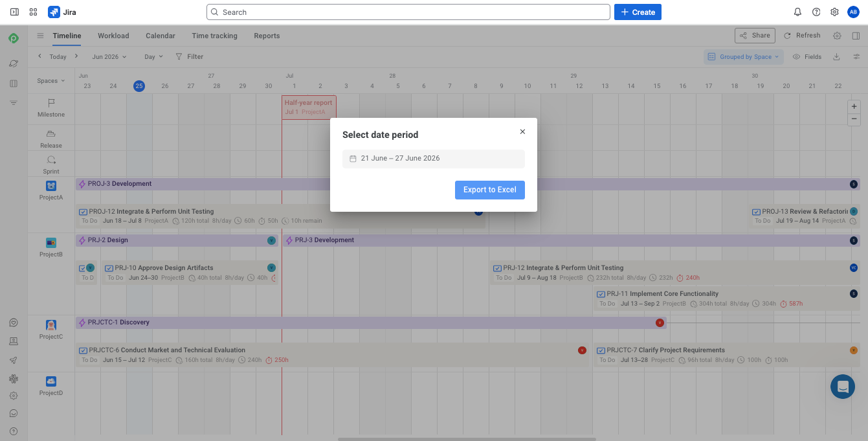Image resolution: width=868 pixels, height=441 pixels.
Task: Open the app switcher grid icon
Action: (x=33, y=12)
